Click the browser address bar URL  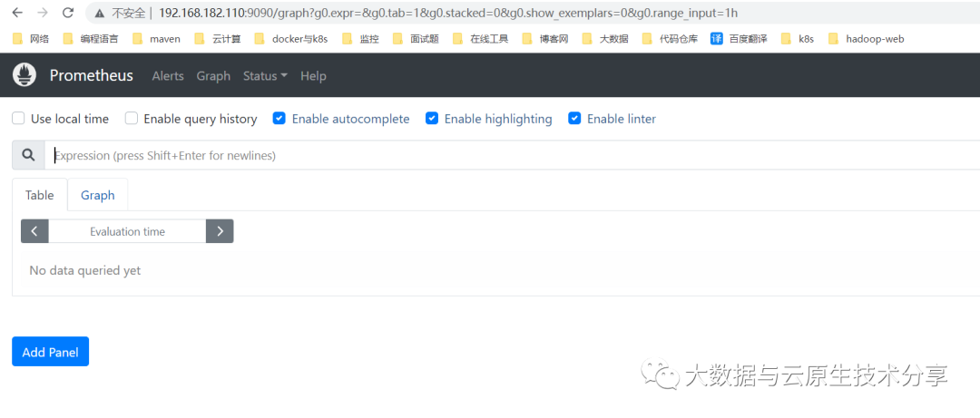coord(449,13)
